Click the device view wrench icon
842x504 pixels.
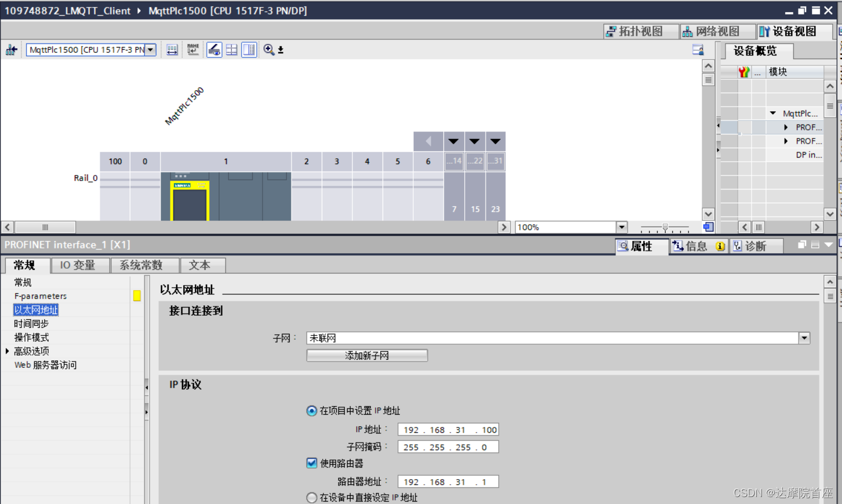764,31
